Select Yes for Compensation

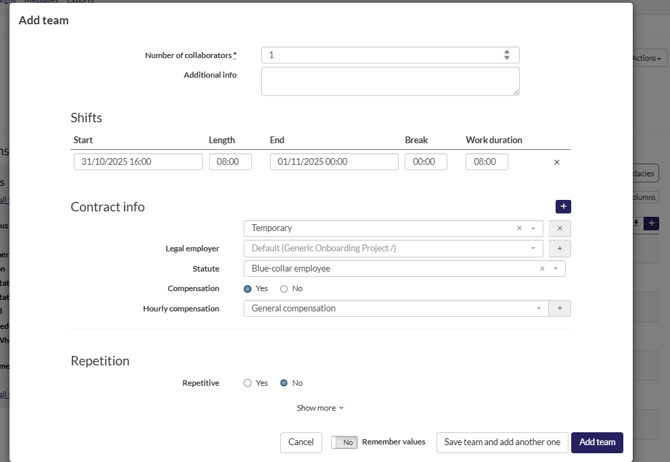pyautogui.click(x=248, y=289)
